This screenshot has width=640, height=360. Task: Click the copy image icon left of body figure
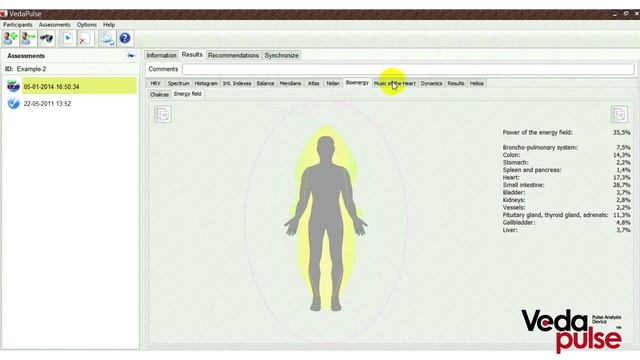(163, 114)
